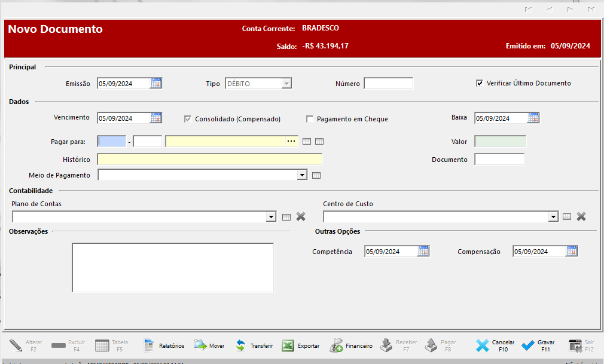Click Alterar F2 toolbar button
Screen dimensions: 604x364
(26, 345)
